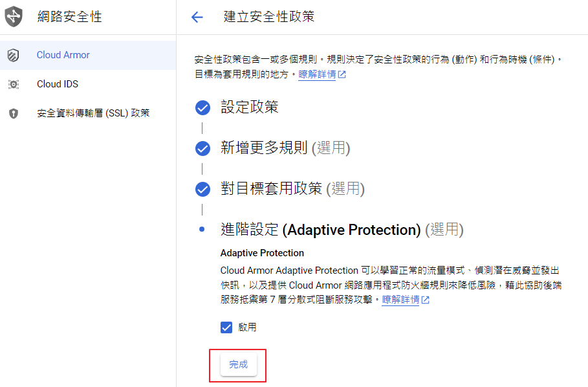Click the Network Security shield icon
The height and width of the screenshot is (387, 588).
(x=14, y=17)
